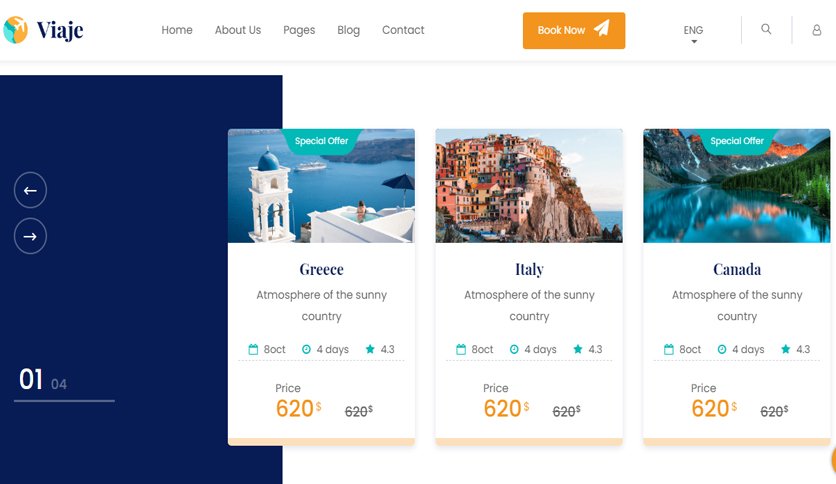Screen dimensions: 836x484
Task: Click the Italy coastal village photo
Action: tap(529, 185)
